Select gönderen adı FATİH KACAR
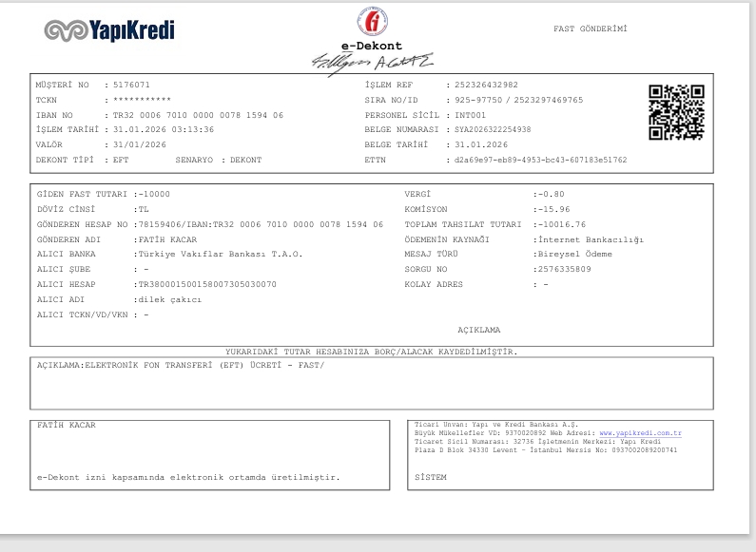The height and width of the screenshot is (552, 756). pyautogui.click(x=167, y=239)
